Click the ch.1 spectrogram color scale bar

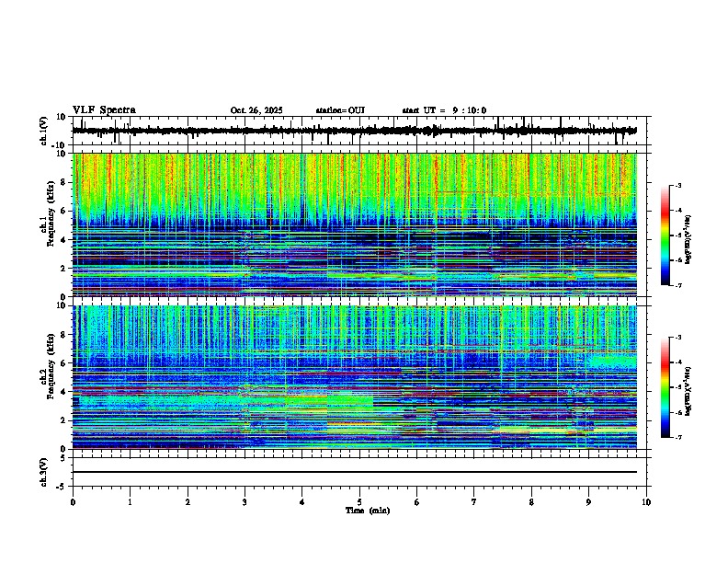665,236
